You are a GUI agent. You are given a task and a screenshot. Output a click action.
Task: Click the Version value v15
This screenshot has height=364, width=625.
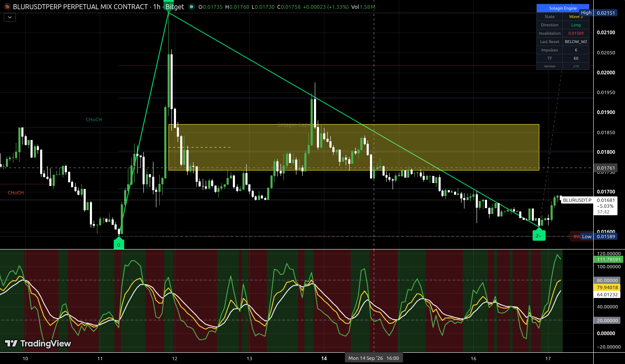pyautogui.click(x=576, y=66)
